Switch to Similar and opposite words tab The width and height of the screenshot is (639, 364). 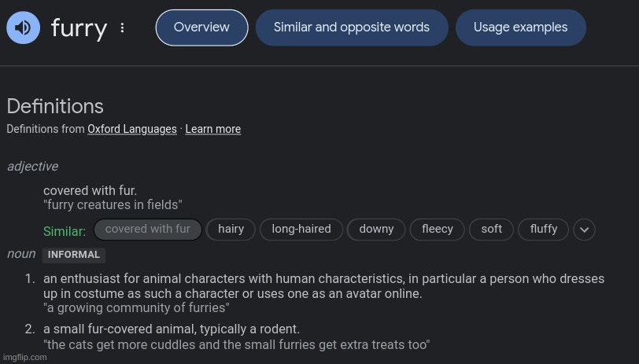coord(352,28)
